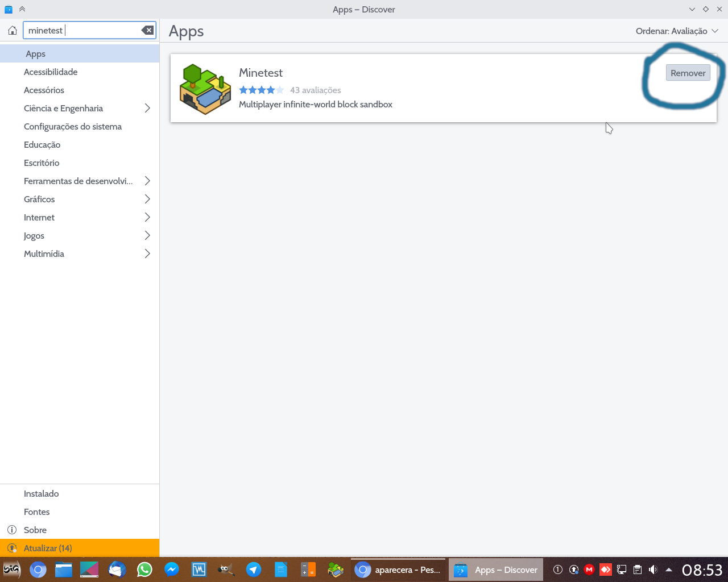This screenshot has height=582, width=728.
Task: Click the 43 avaliações text
Action: 316,90
